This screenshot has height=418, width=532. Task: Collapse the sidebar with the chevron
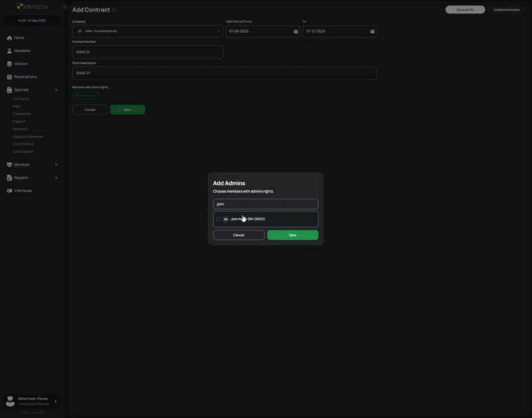(x=65, y=7)
